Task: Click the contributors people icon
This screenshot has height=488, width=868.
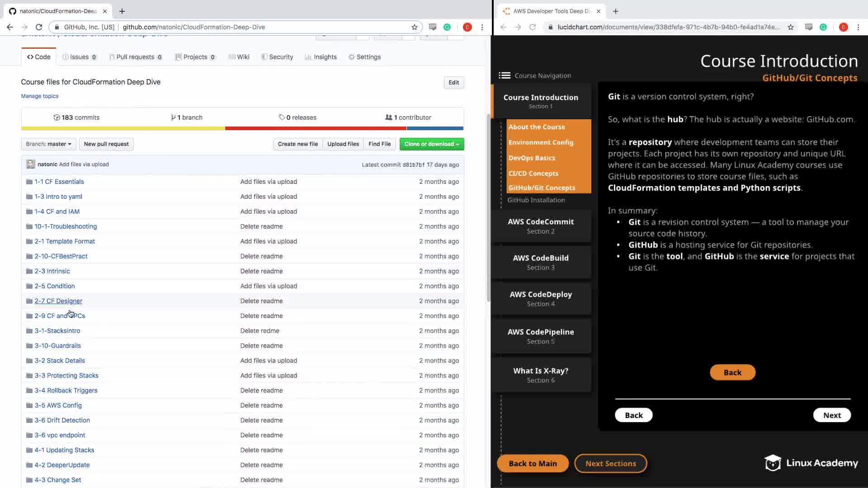Action: click(x=388, y=117)
